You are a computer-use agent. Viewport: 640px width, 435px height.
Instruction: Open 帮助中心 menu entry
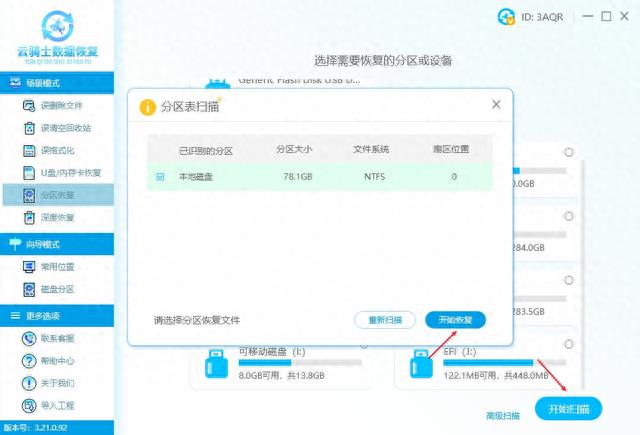58,361
